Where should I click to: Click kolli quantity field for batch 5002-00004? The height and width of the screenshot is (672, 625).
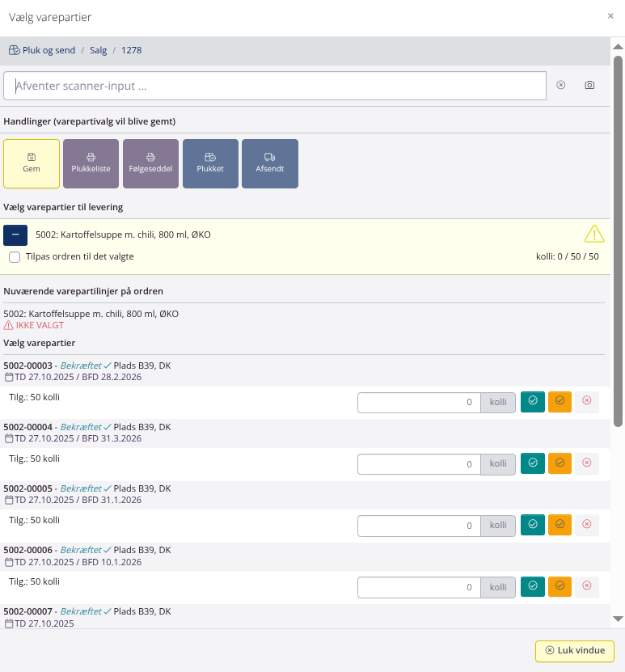pos(419,464)
